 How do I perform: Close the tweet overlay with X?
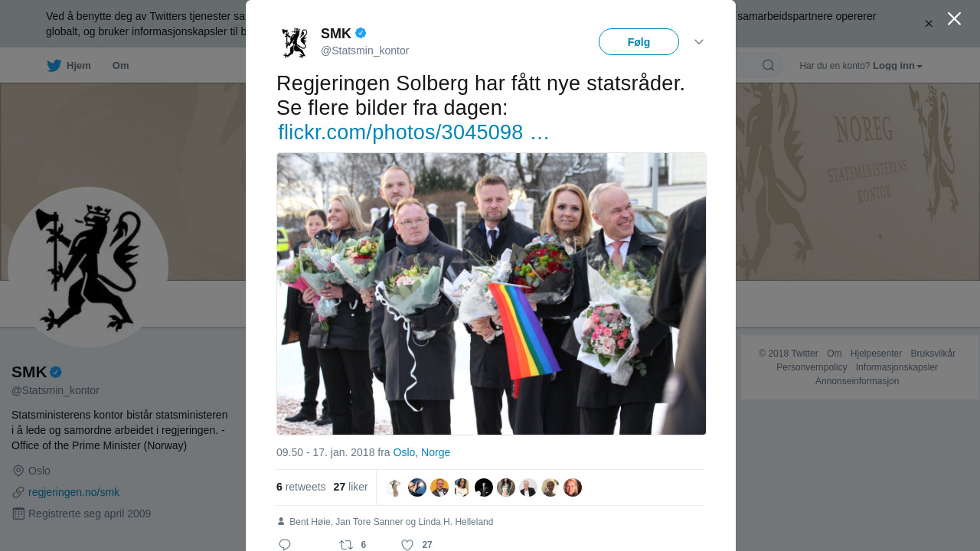pos(954,18)
